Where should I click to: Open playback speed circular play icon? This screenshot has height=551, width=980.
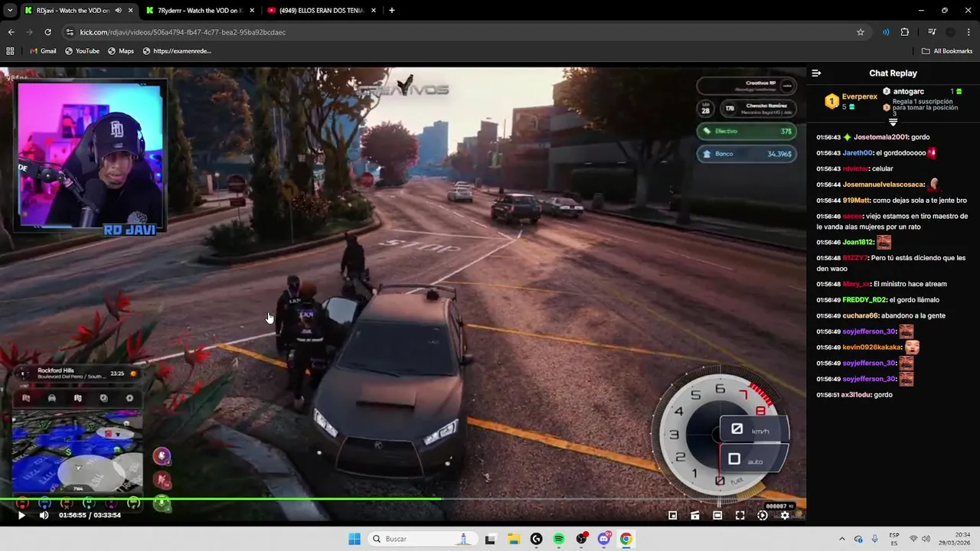pyautogui.click(x=762, y=515)
